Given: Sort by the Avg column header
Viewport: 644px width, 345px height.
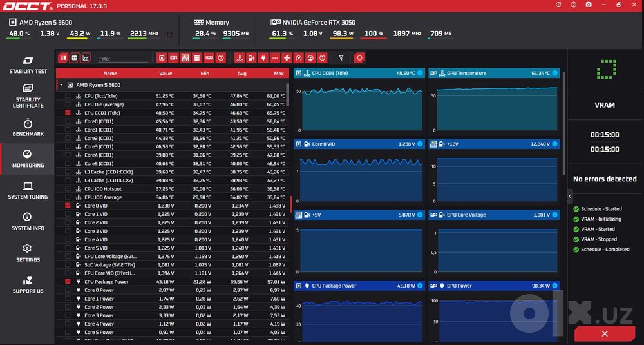Looking at the screenshot, I should 242,74.
